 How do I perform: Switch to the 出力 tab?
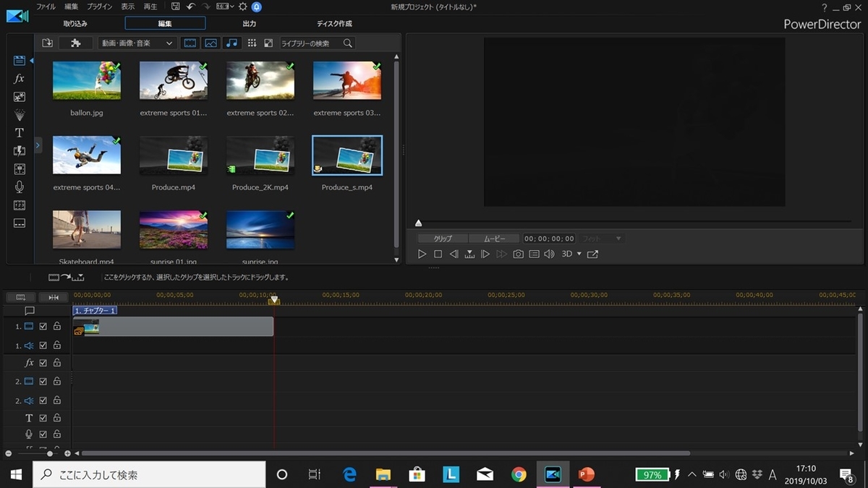click(249, 24)
